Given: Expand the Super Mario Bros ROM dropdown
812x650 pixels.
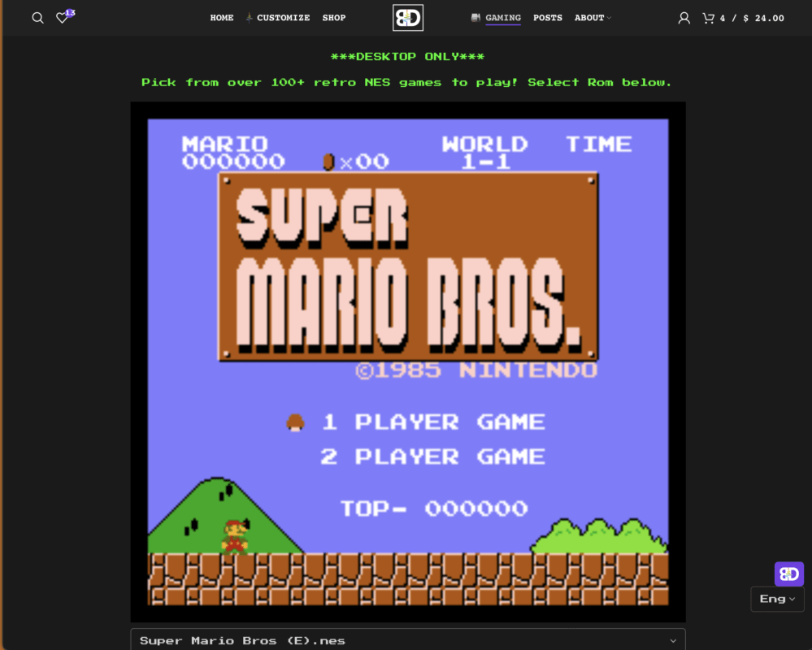Looking at the screenshot, I should [x=408, y=640].
